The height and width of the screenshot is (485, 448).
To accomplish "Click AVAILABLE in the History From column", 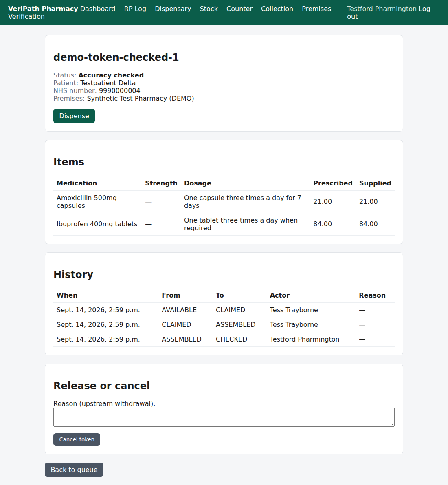I will (179, 310).
